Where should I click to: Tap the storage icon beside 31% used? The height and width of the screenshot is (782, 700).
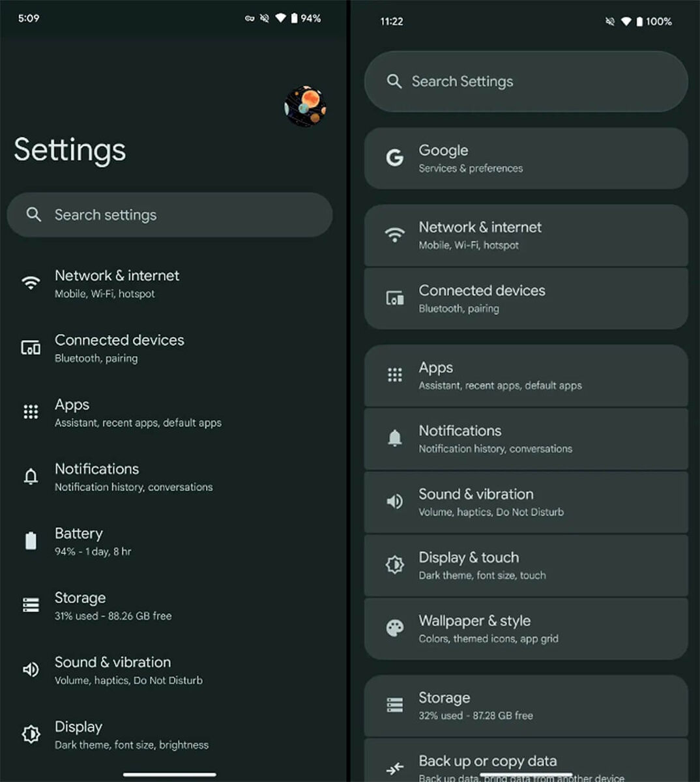click(31, 605)
